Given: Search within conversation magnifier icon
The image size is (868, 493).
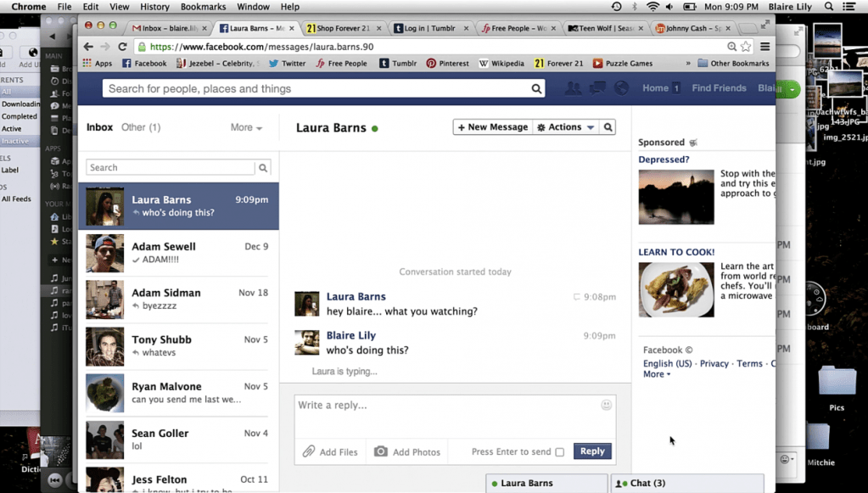Looking at the screenshot, I should 608,127.
